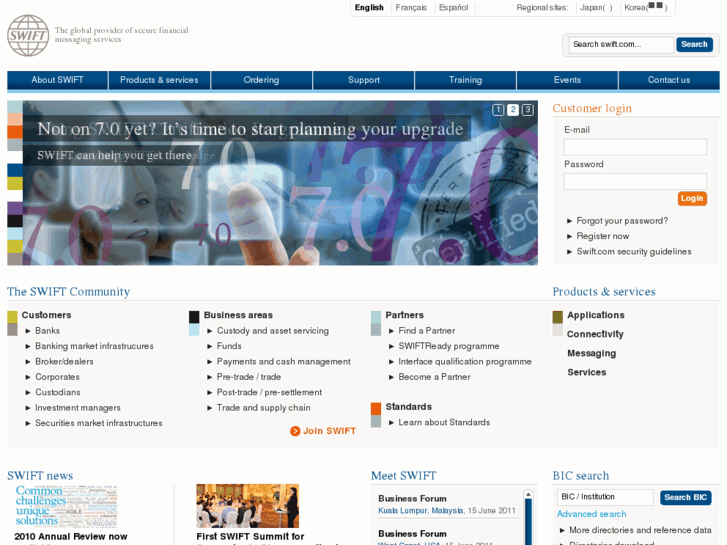Image resolution: width=727 pixels, height=545 pixels.
Task: Click the E-mail input field
Action: [635, 147]
